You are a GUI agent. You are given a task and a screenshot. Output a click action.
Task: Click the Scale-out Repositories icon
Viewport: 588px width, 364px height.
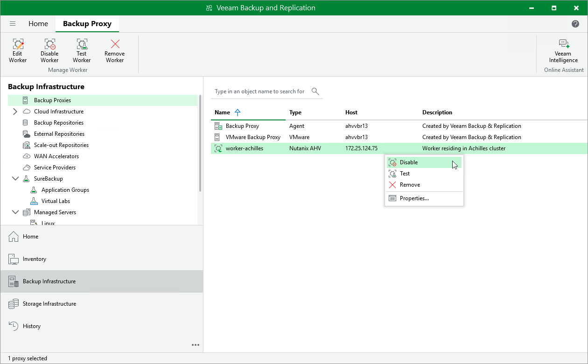point(26,145)
